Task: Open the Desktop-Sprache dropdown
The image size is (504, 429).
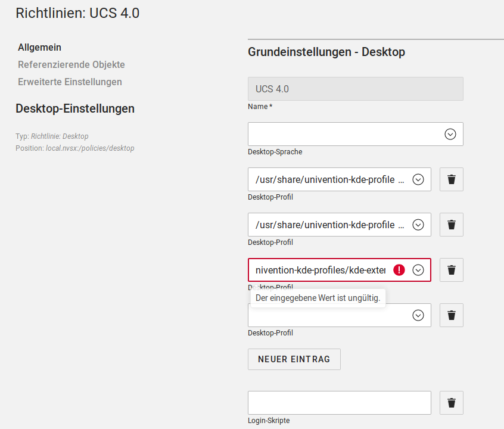Action: 450,134
